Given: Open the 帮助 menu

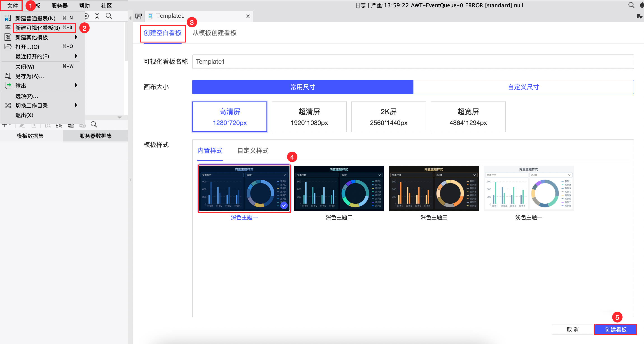Looking at the screenshot, I should point(84,5).
